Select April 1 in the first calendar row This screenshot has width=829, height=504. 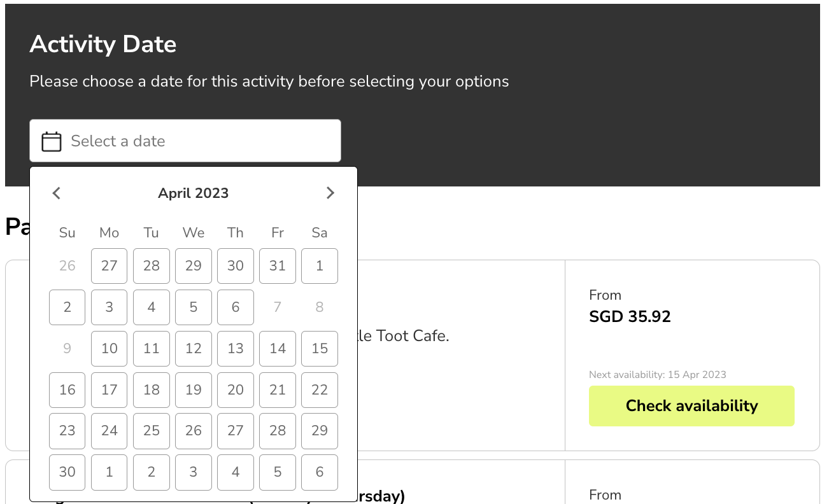[x=320, y=266]
